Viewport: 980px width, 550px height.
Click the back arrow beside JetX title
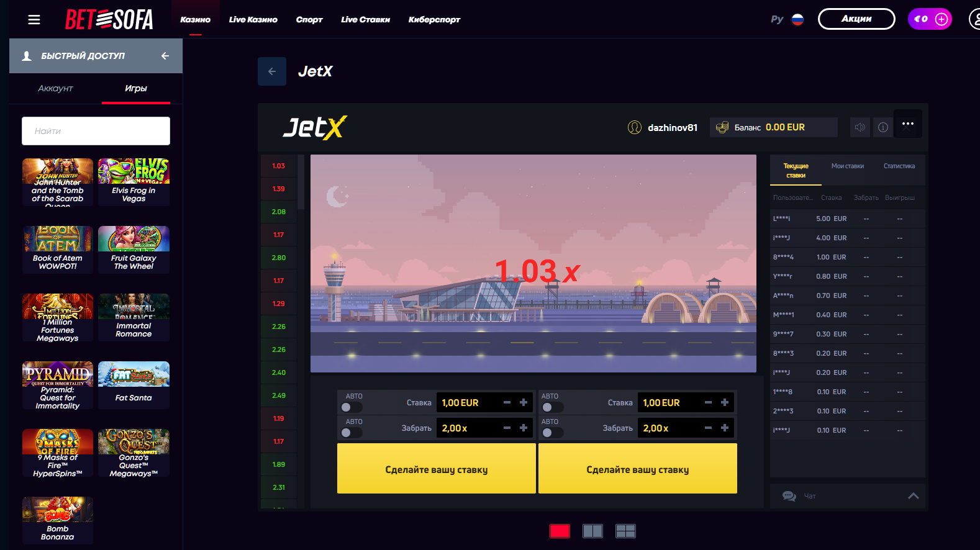pyautogui.click(x=272, y=71)
